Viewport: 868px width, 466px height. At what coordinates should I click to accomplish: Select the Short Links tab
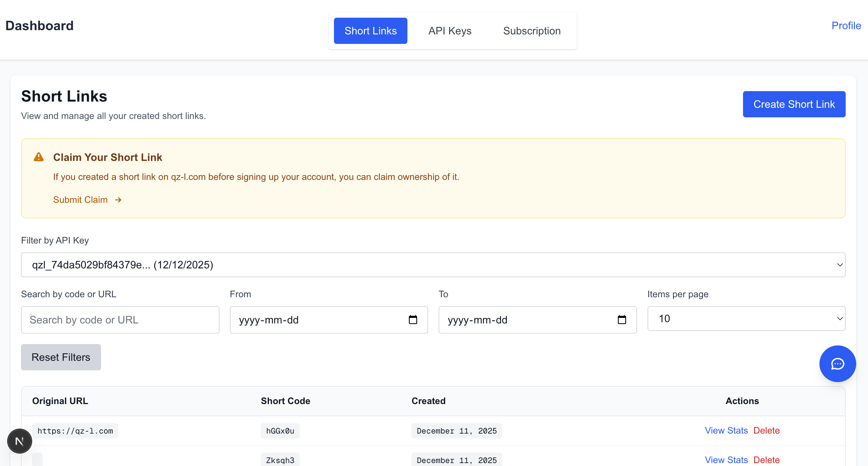coord(370,31)
